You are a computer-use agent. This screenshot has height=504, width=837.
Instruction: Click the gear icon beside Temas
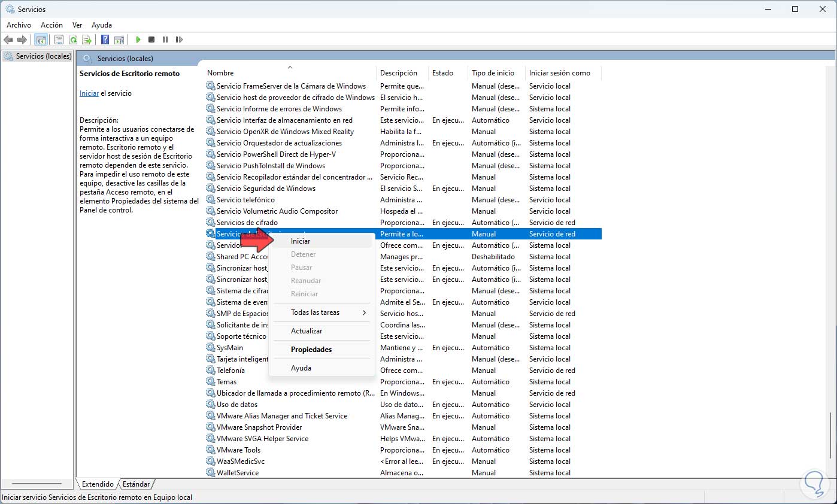pyautogui.click(x=211, y=381)
